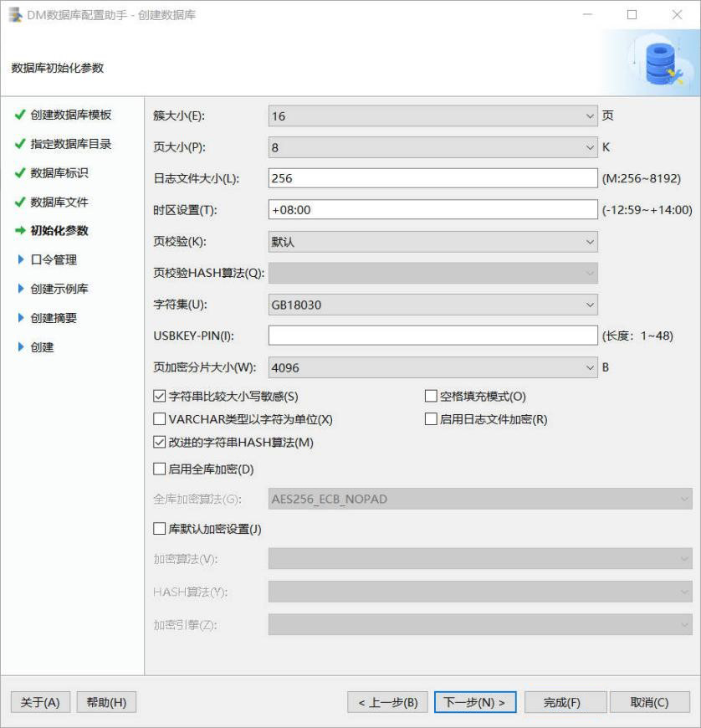Click the green checkmark beside 指定数据库目录
This screenshot has height=728, width=701.
(20, 144)
